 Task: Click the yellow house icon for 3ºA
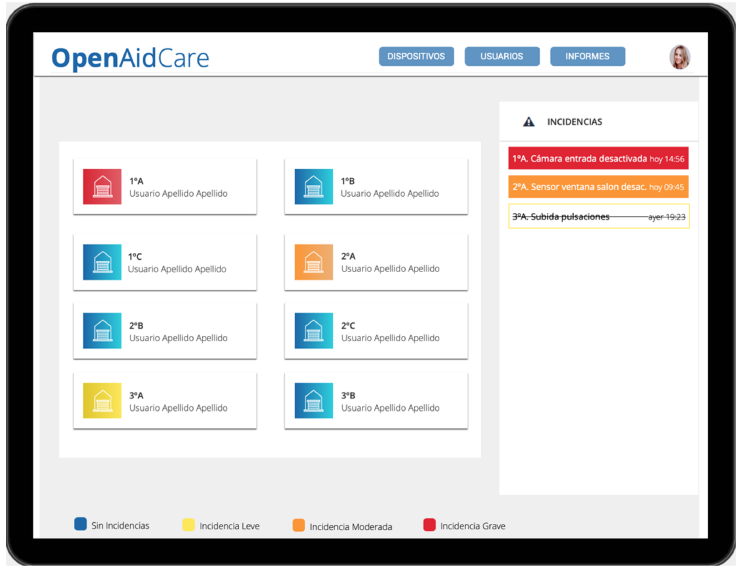point(102,401)
